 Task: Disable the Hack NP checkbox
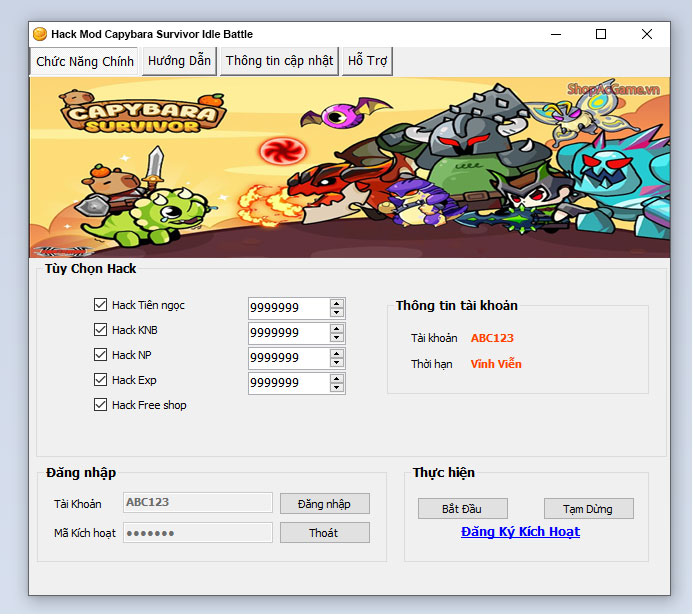click(x=100, y=355)
